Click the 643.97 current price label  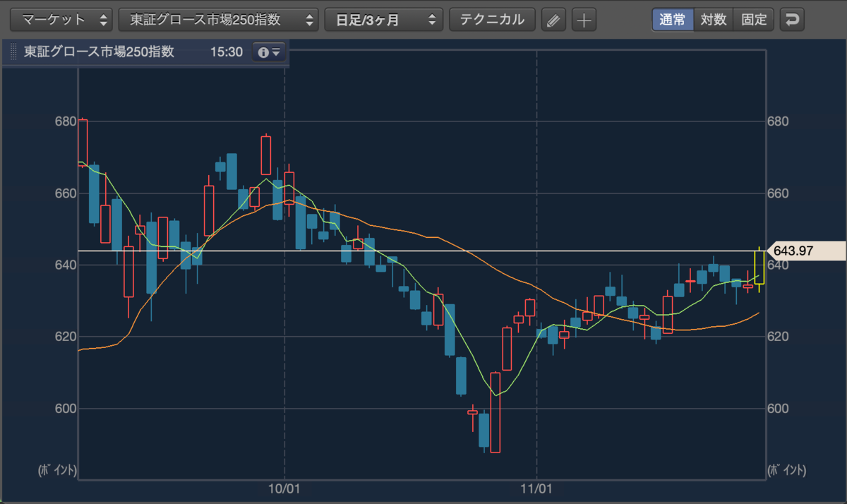coord(805,251)
